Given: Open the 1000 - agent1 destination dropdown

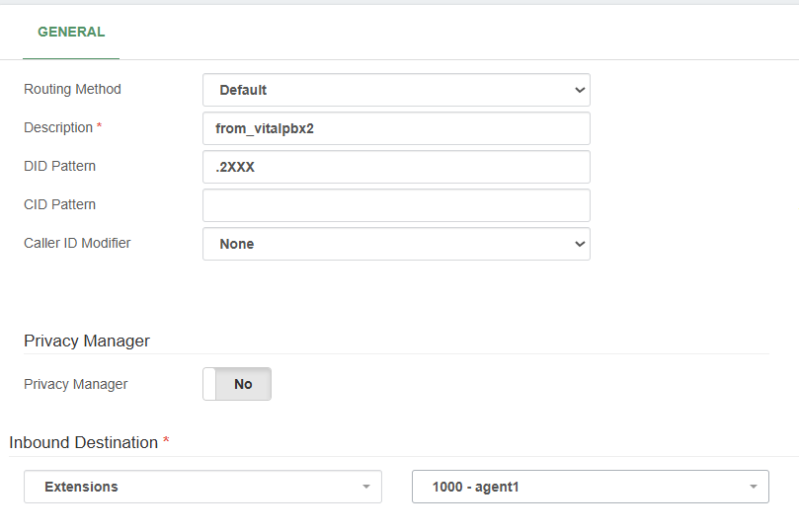Looking at the screenshot, I should [x=590, y=487].
